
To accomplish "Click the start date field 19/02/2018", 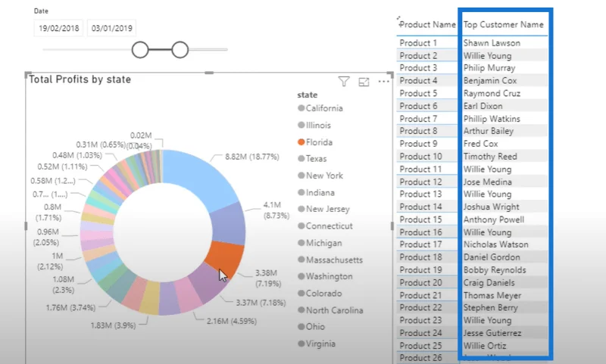I will pyautogui.click(x=59, y=28).
